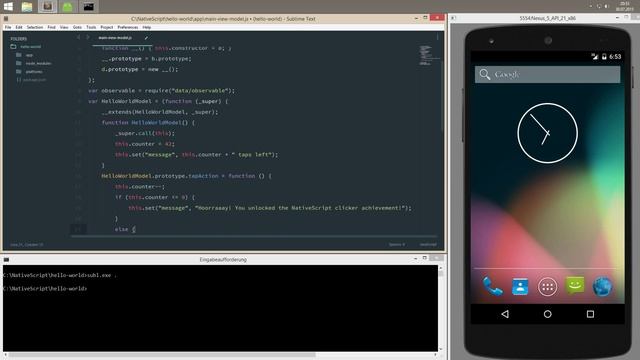Click the sublime text horizontal scrollbar
Viewport: 640px width, 360px height.
pyautogui.click(x=255, y=236)
